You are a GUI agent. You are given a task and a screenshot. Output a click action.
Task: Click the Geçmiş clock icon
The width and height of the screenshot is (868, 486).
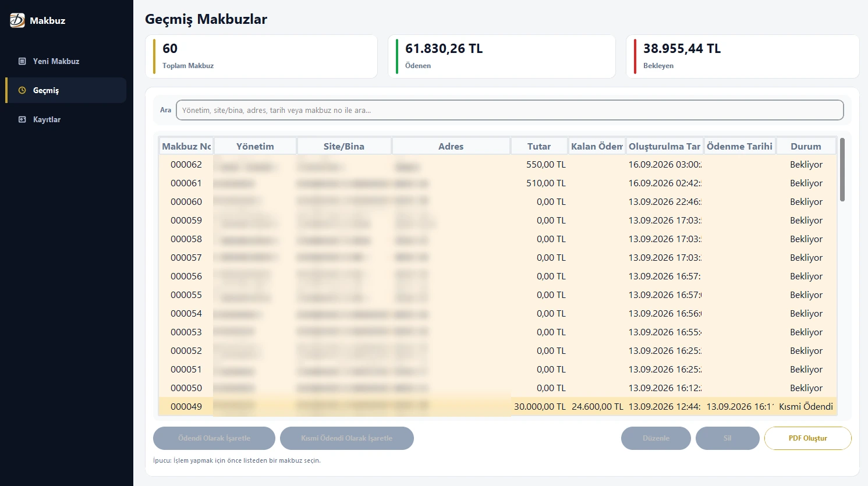coord(22,90)
